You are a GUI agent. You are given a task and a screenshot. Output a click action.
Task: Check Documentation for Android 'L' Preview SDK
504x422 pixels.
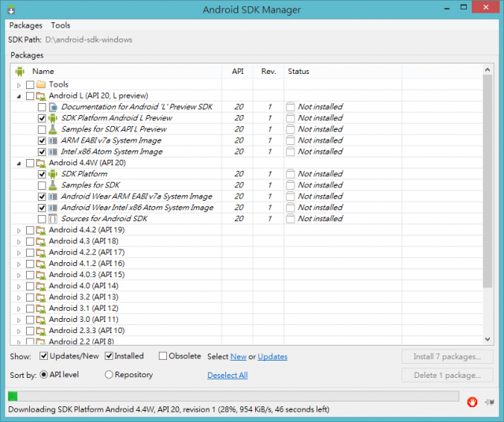42,107
